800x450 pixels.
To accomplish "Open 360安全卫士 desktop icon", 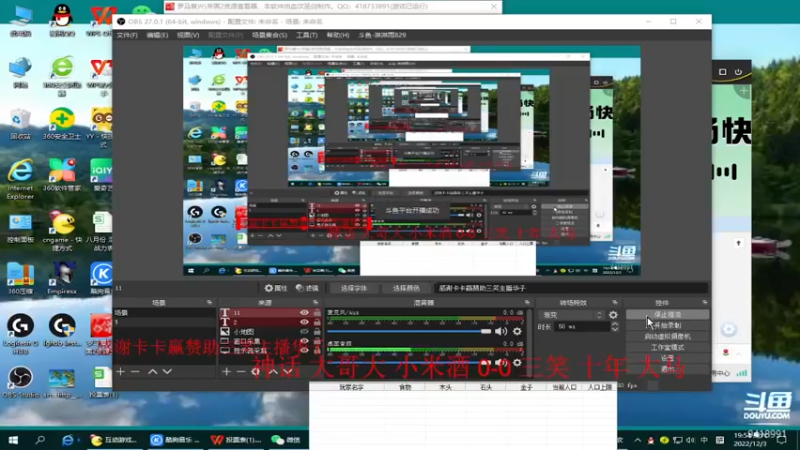I will click(x=62, y=124).
